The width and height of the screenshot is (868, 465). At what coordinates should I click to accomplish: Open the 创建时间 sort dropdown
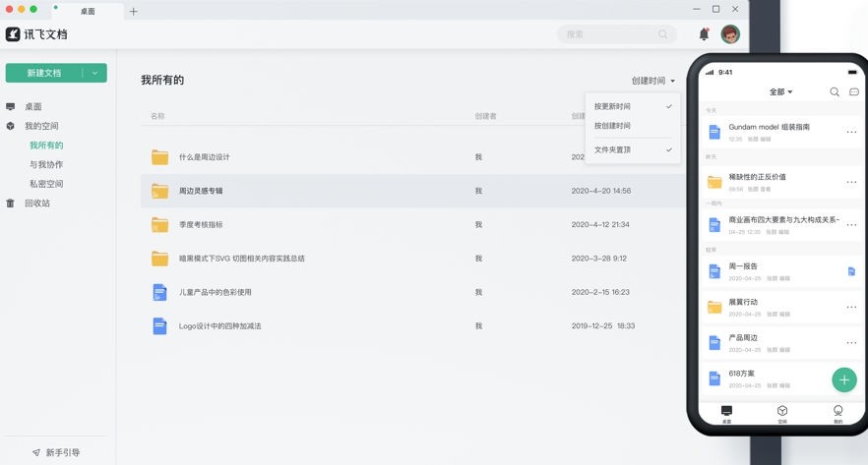coord(653,81)
